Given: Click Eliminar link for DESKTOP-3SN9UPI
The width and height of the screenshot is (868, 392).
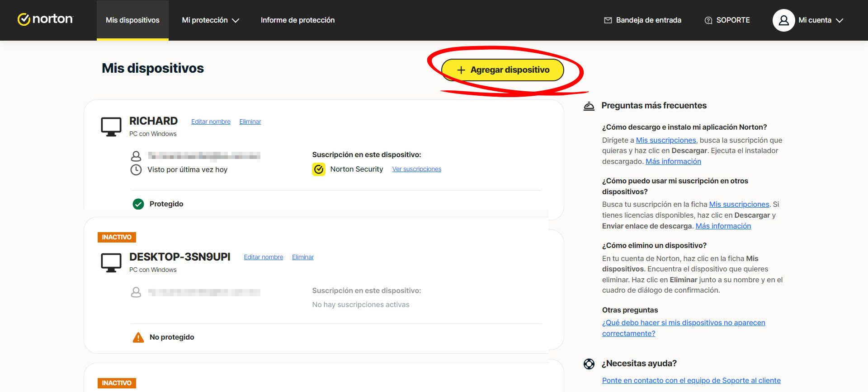Looking at the screenshot, I should tap(302, 257).
